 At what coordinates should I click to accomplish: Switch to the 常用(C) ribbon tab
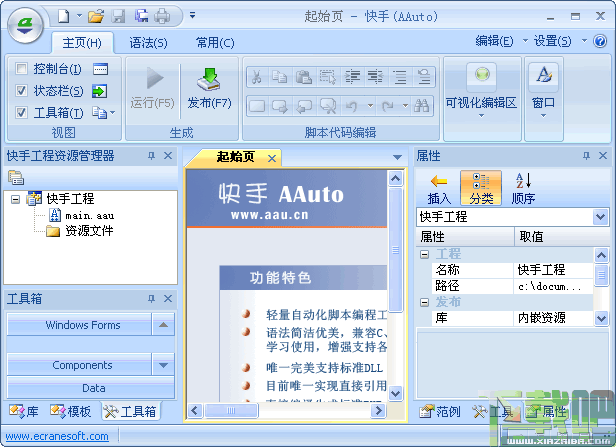click(x=215, y=42)
